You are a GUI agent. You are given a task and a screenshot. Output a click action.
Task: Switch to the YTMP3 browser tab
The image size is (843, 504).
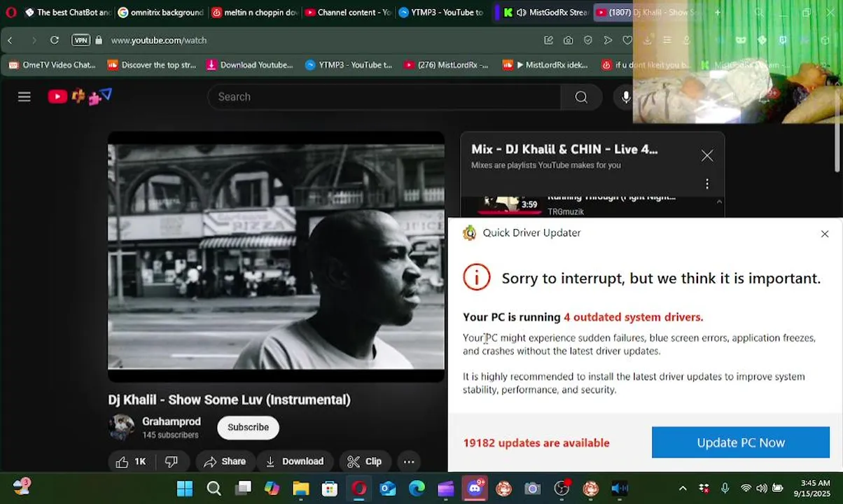tap(442, 12)
